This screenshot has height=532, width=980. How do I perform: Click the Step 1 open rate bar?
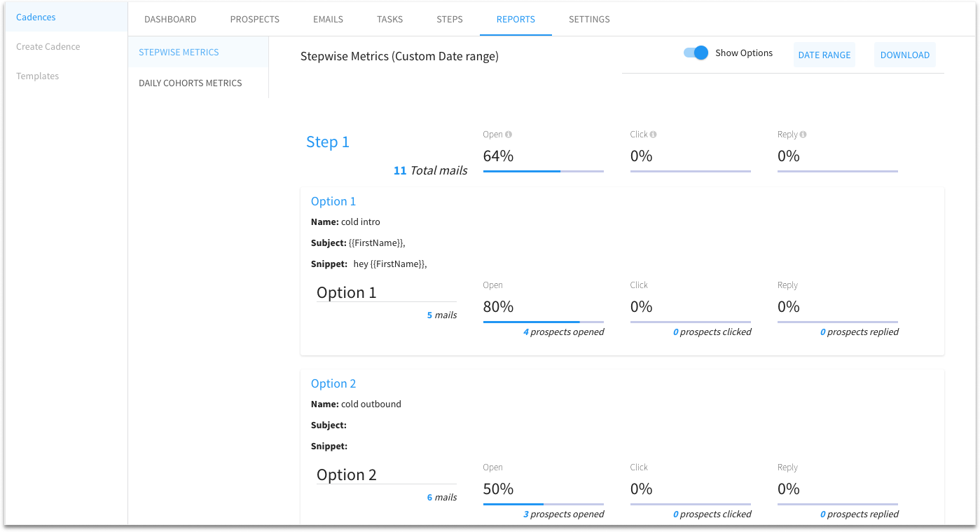tap(544, 171)
